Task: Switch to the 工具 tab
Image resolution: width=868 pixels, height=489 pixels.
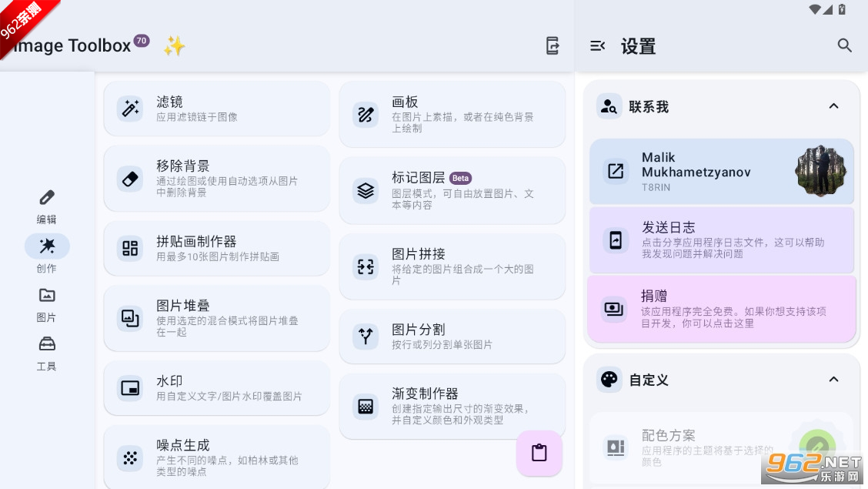Action: [x=47, y=353]
